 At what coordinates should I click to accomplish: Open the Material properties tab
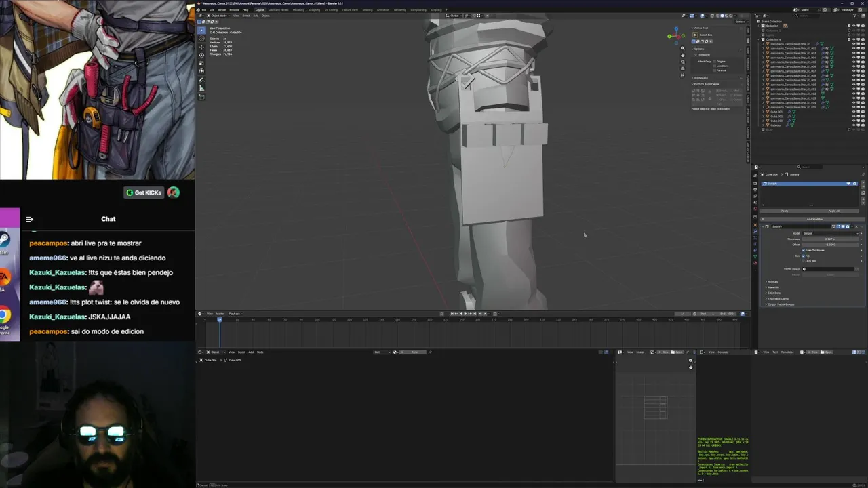click(x=755, y=263)
